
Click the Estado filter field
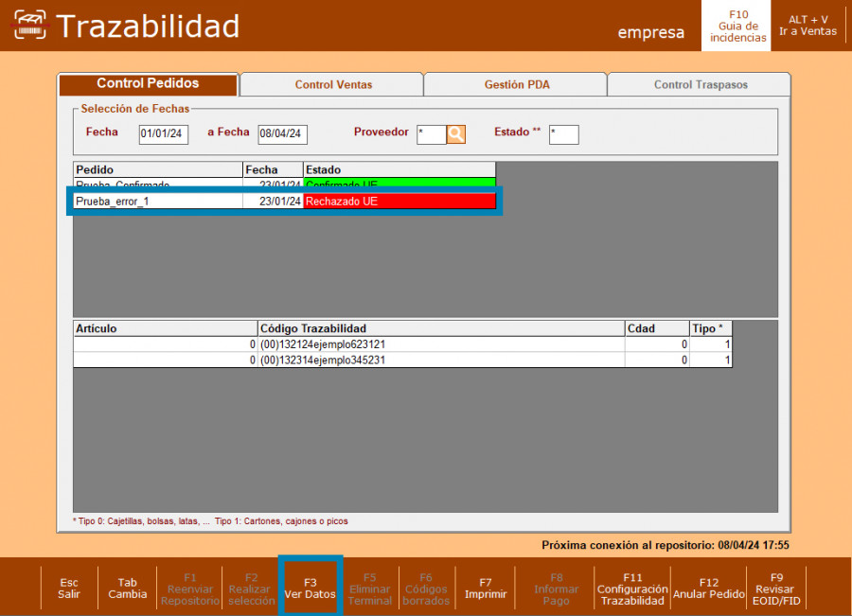(x=563, y=134)
